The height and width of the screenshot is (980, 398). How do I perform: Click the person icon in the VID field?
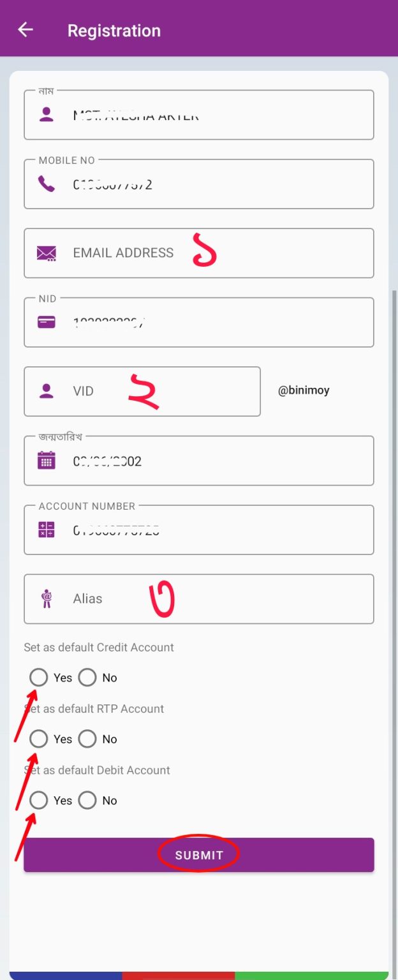point(46,391)
